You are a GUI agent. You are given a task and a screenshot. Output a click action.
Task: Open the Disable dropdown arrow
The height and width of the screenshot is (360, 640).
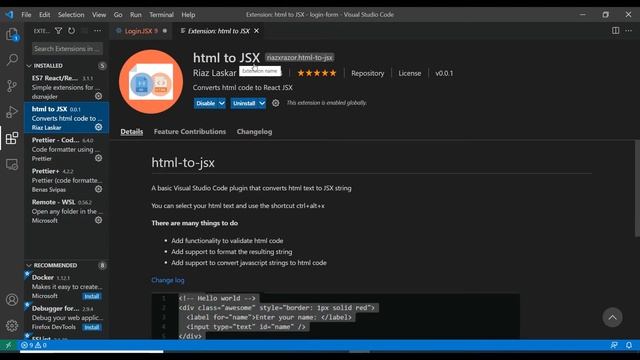pyautogui.click(x=222, y=103)
